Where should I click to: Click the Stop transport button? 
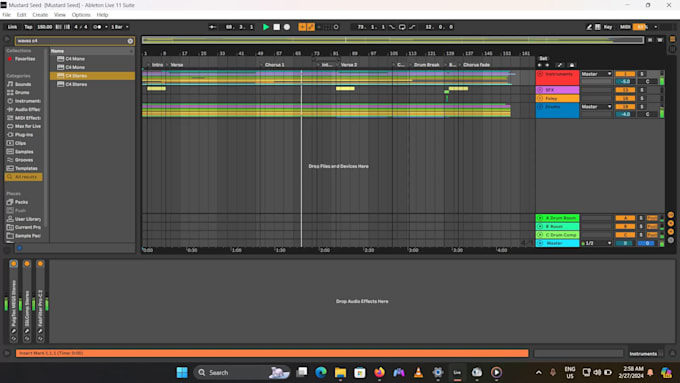pos(276,27)
